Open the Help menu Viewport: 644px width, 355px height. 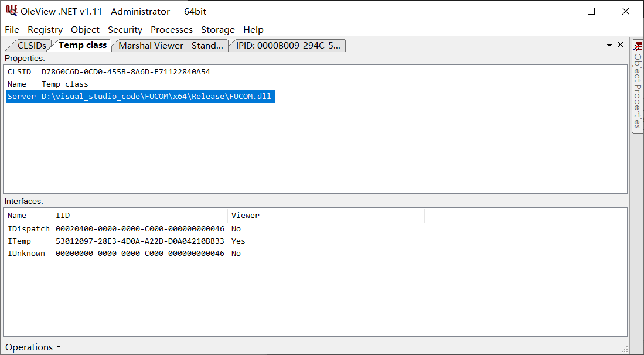[253, 29]
